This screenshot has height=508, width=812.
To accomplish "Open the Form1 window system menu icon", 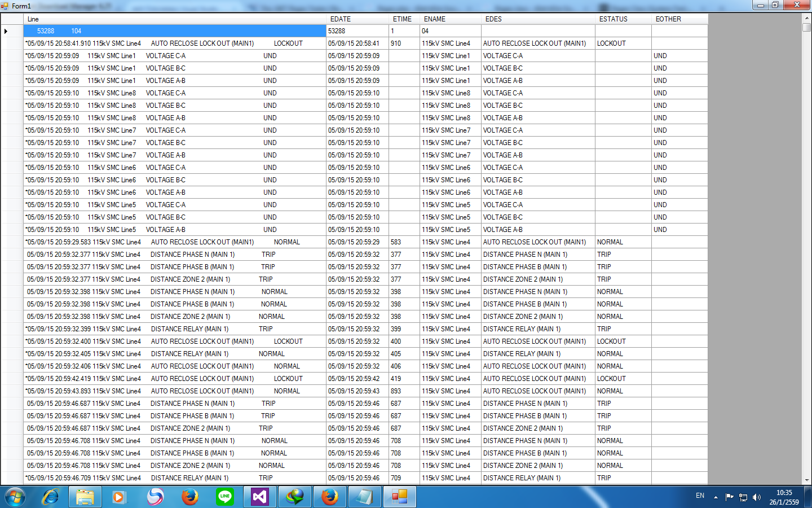I will click(5, 6).
